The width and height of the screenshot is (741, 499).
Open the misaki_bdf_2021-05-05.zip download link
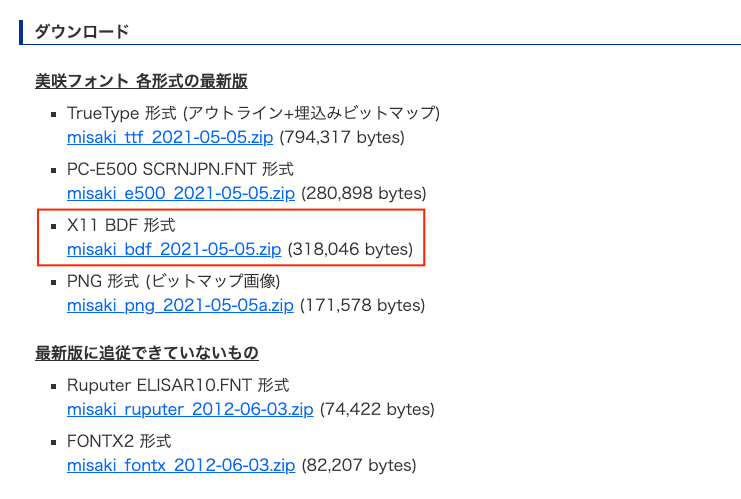click(174, 248)
